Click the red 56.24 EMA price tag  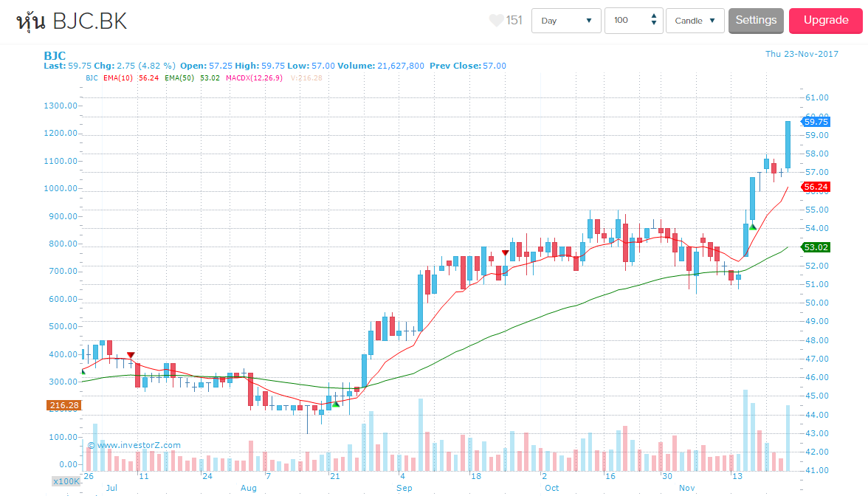click(816, 187)
